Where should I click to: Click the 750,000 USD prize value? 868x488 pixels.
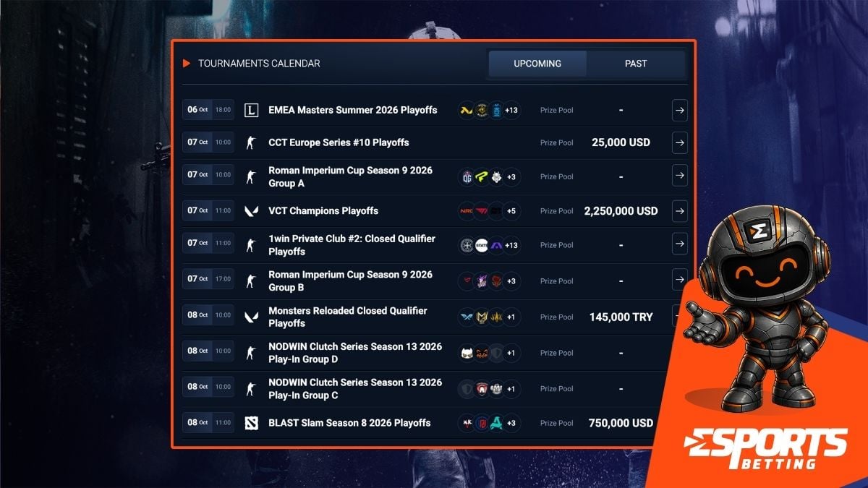click(621, 423)
